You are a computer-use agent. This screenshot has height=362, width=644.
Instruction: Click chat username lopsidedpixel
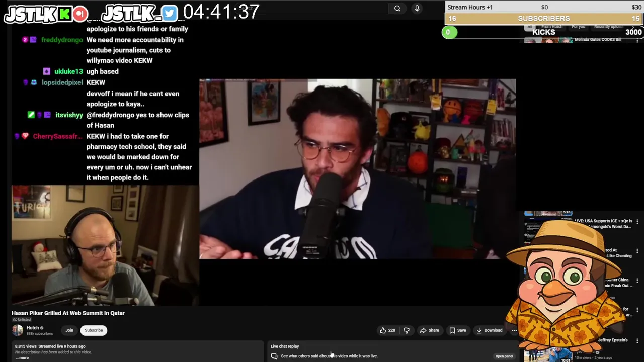[x=62, y=82]
